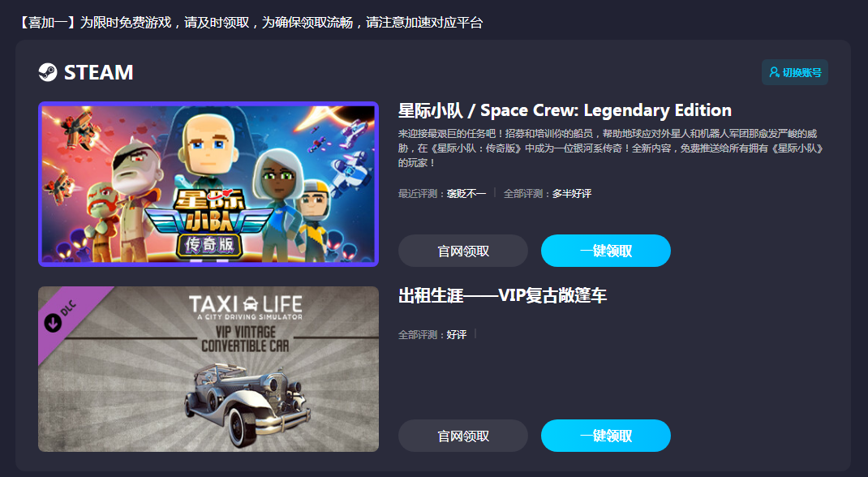Click the Steam logo icon
This screenshot has height=477, width=868.
point(48,72)
